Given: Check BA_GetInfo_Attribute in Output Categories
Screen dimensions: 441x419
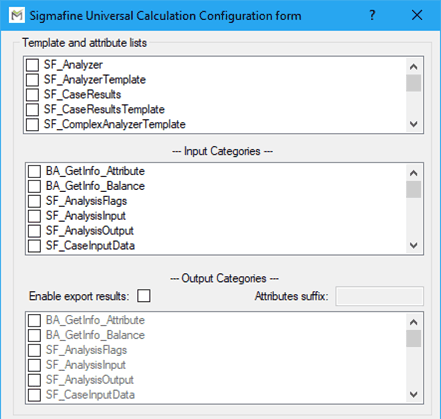Looking at the screenshot, I should [x=34, y=320].
